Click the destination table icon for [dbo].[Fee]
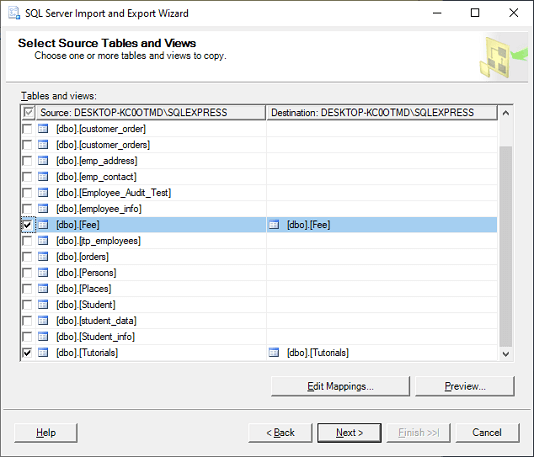This screenshot has height=457, width=534. [274, 225]
